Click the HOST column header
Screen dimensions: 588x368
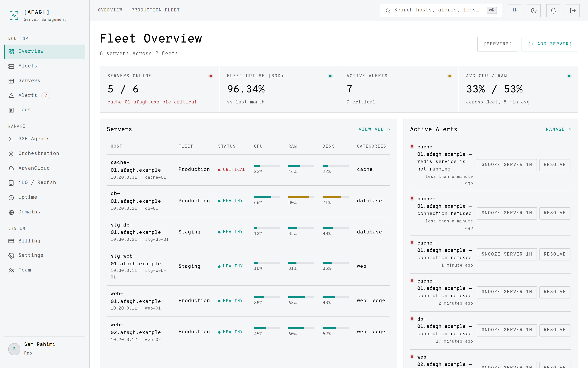[116, 146]
